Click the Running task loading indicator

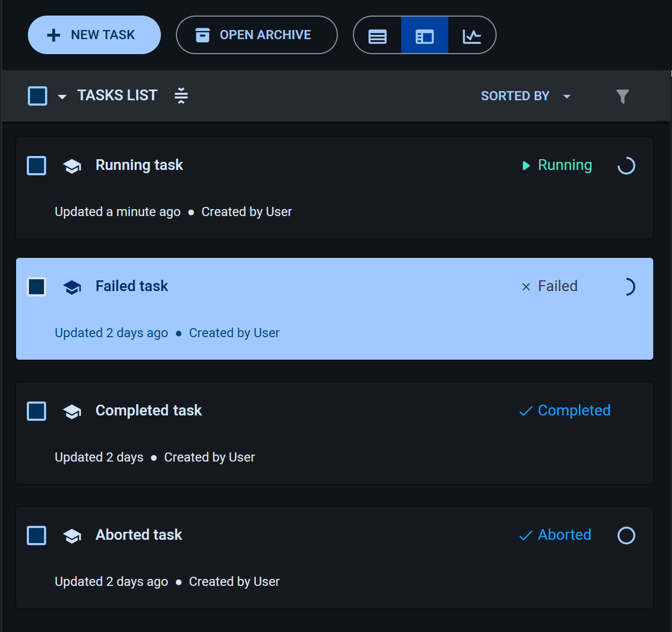[x=626, y=166]
